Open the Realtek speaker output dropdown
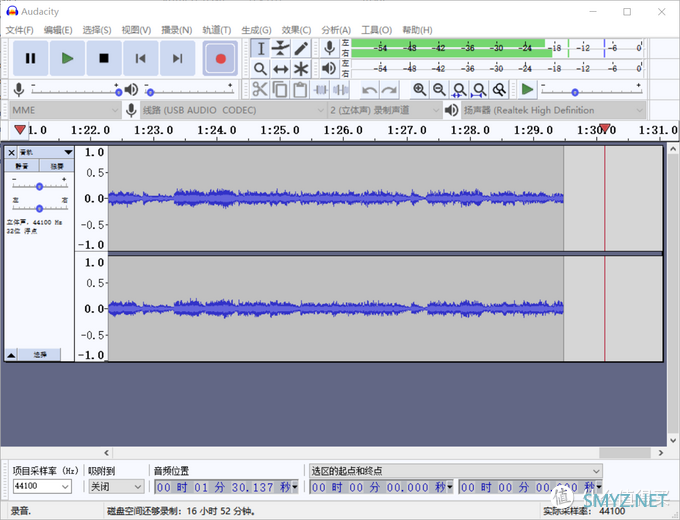 click(x=553, y=110)
